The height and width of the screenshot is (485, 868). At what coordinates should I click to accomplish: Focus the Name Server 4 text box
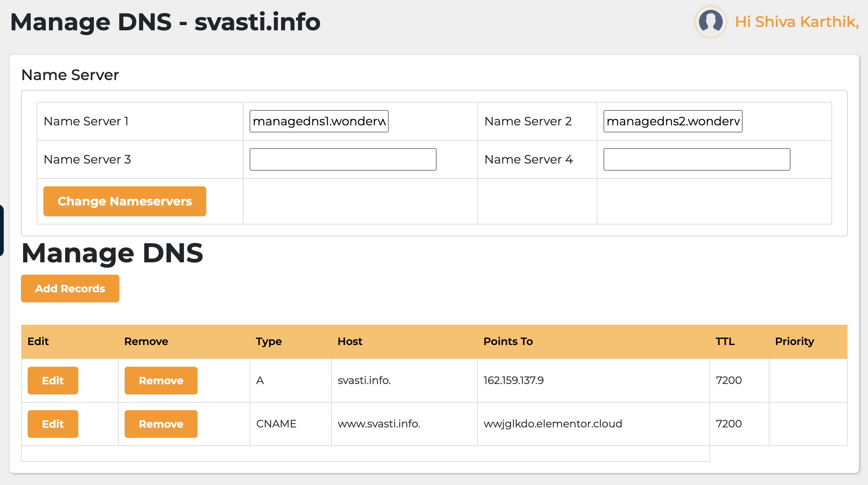[697, 159]
